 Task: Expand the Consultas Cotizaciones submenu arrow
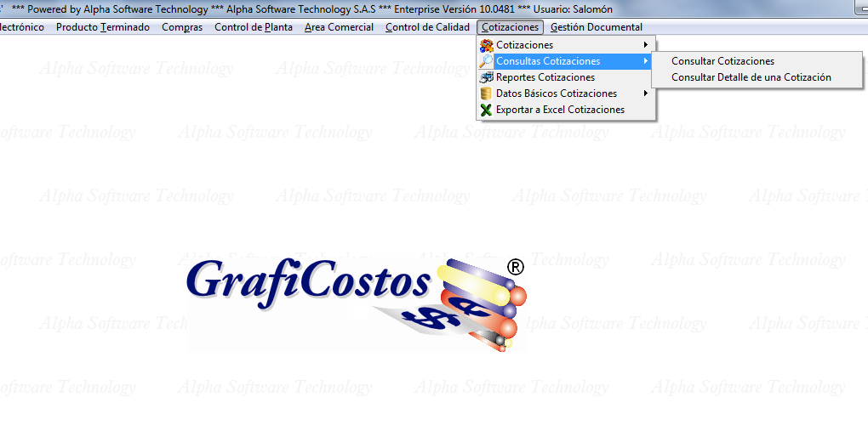(646, 61)
